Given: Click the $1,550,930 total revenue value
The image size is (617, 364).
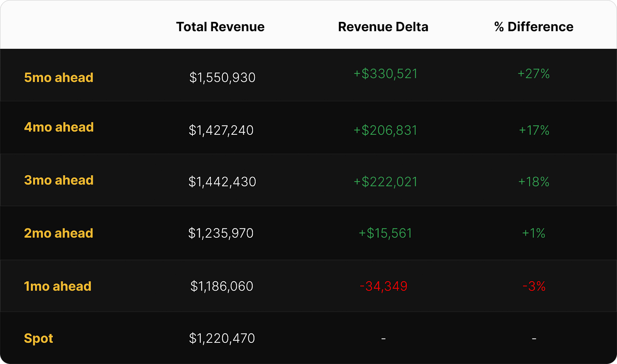Looking at the screenshot, I should 222,78.
